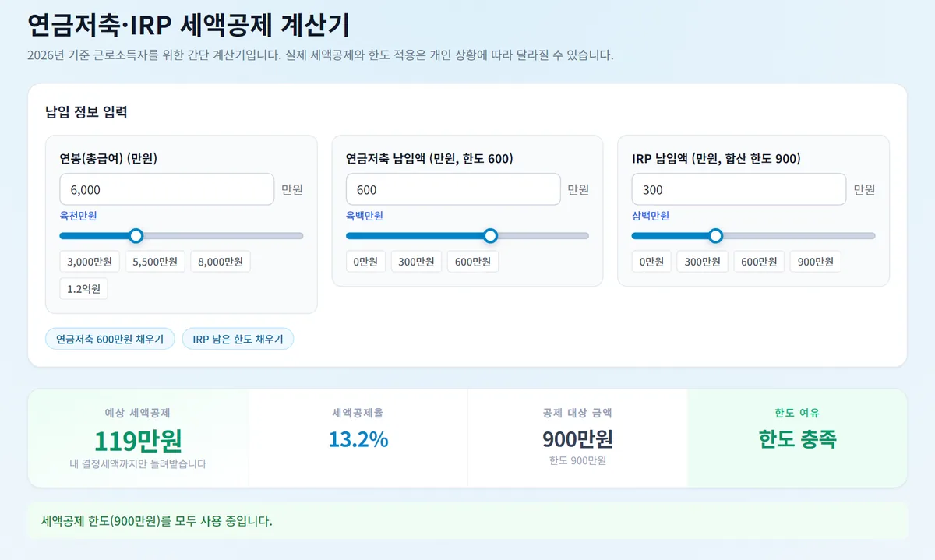Click the 연금저축 slider handle
Screen dimensions: 935x560
(x=490, y=236)
